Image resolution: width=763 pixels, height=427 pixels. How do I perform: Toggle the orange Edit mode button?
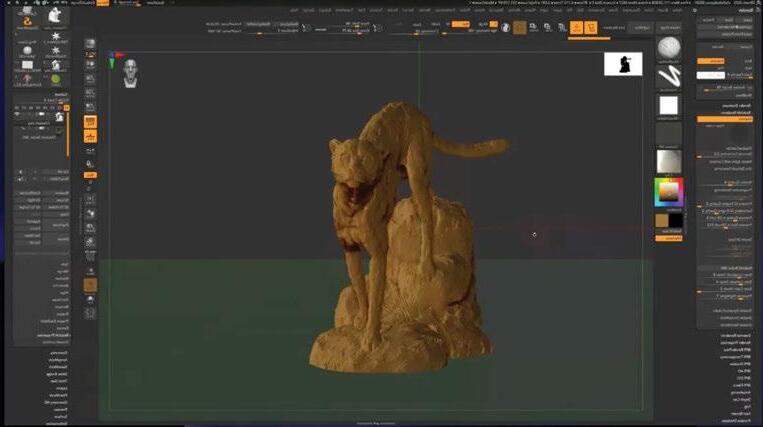[x=591, y=26]
